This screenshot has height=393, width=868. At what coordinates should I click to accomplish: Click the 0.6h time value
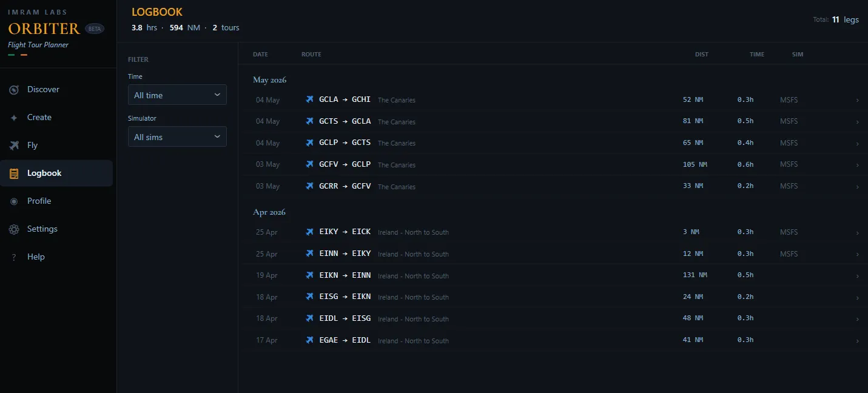point(745,164)
